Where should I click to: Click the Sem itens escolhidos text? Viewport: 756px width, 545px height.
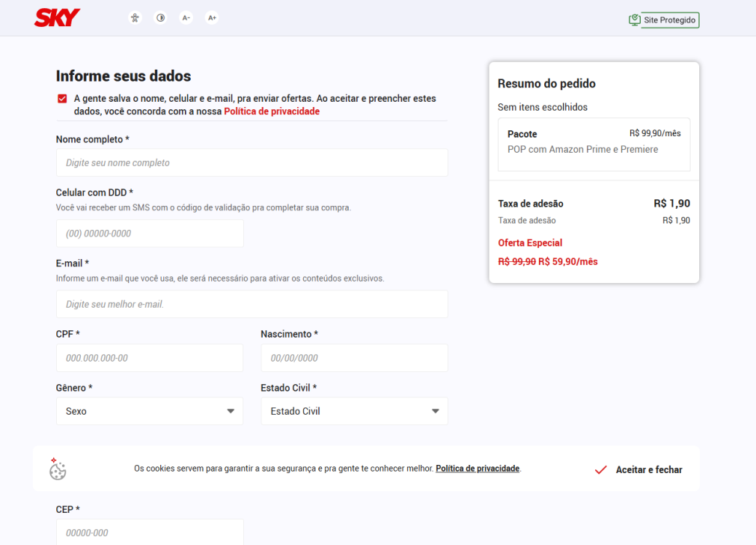coord(543,107)
